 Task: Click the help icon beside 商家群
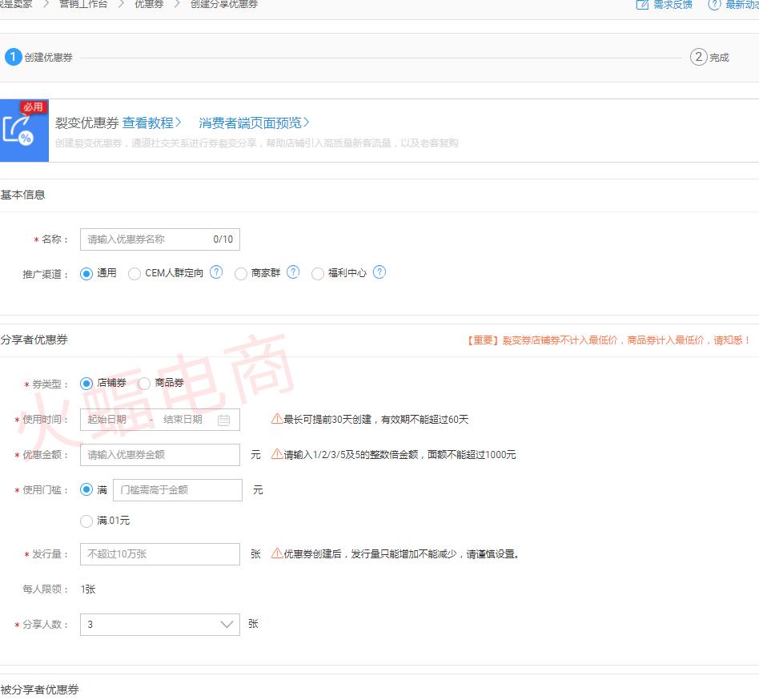[293, 272]
